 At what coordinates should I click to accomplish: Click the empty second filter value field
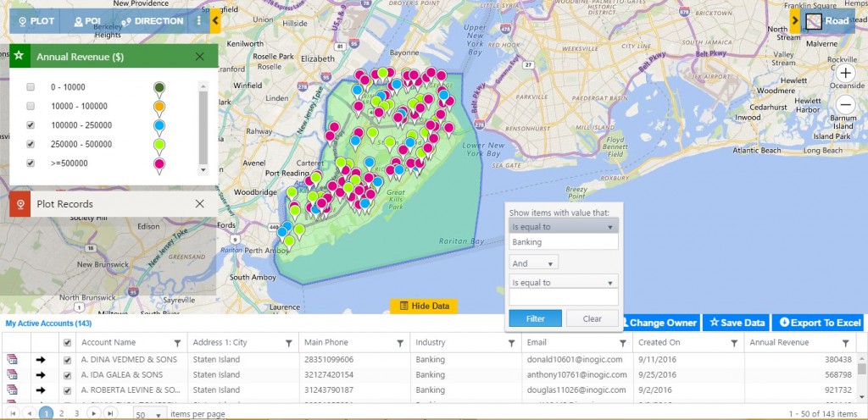[x=563, y=297]
